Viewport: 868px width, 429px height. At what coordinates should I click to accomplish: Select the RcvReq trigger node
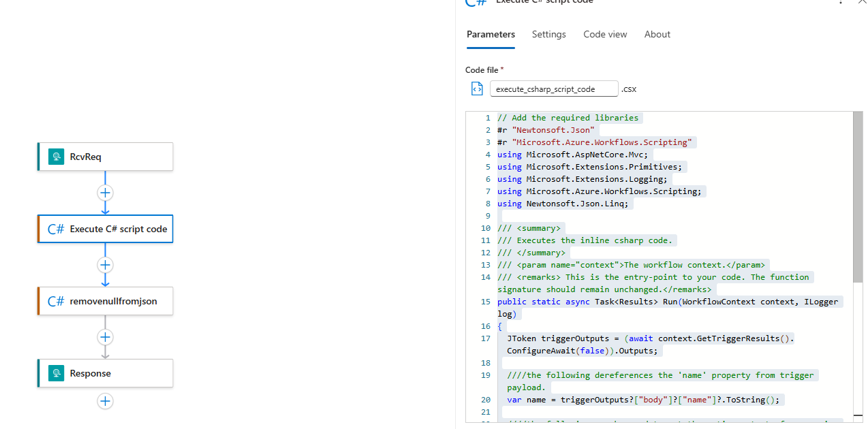pyautogui.click(x=105, y=157)
